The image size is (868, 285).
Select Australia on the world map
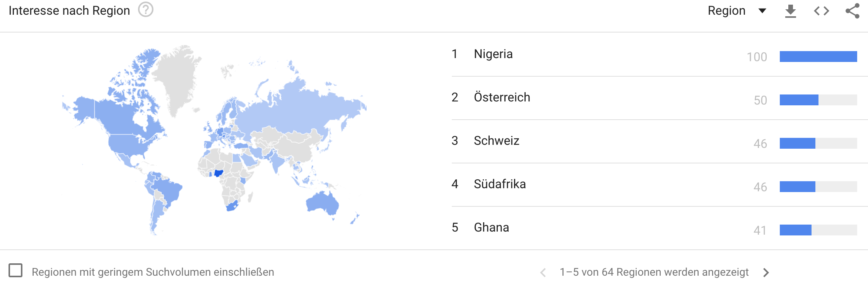click(x=322, y=203)
